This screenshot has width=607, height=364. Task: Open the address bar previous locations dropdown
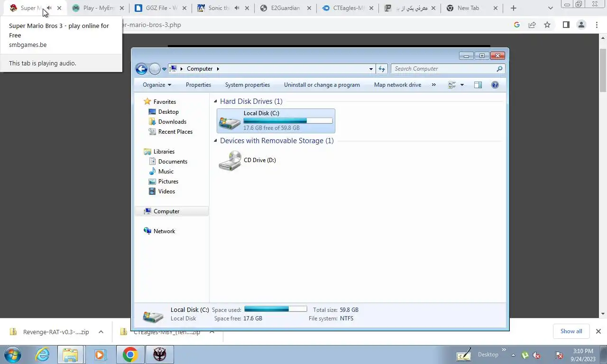tap(371, 69)
